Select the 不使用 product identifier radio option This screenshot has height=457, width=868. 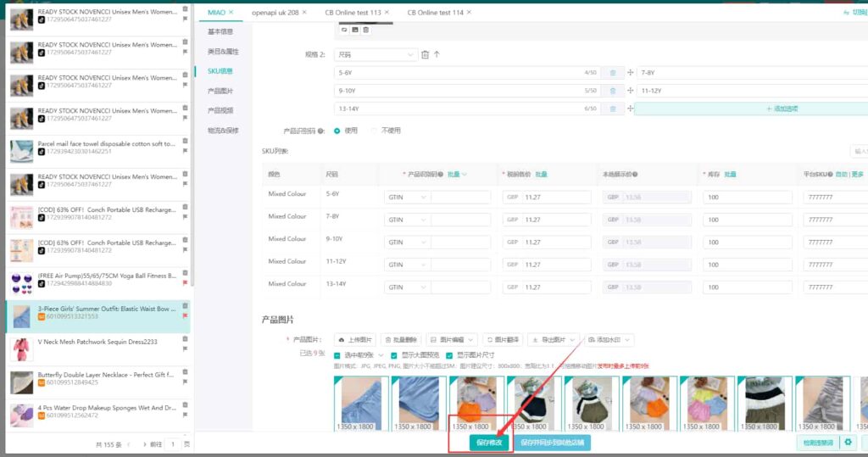coord(376,131)
